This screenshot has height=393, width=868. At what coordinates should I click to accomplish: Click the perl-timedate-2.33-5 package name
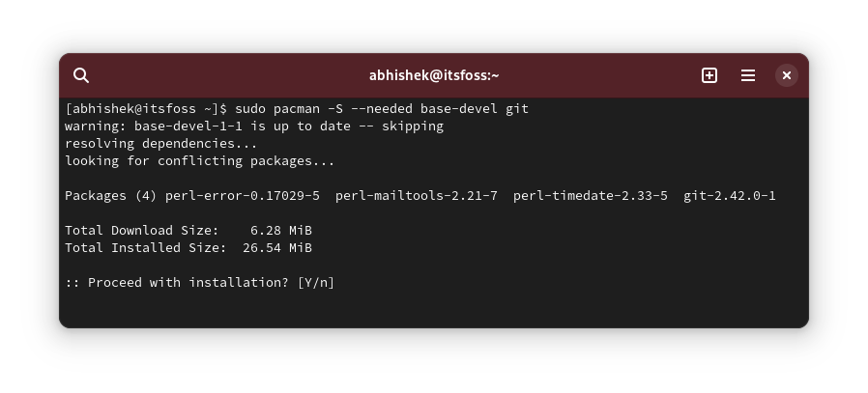click(591, 196)
